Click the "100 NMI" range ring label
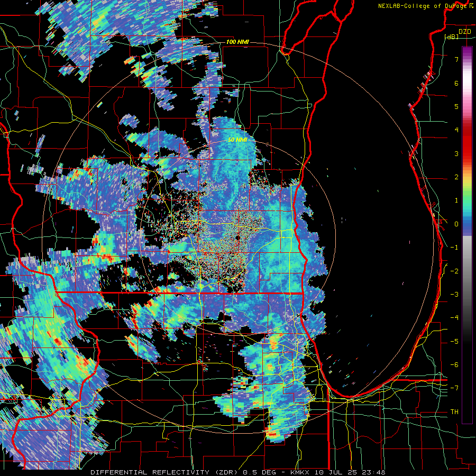This screenshot has height=476, width=476. pos(237,42)
